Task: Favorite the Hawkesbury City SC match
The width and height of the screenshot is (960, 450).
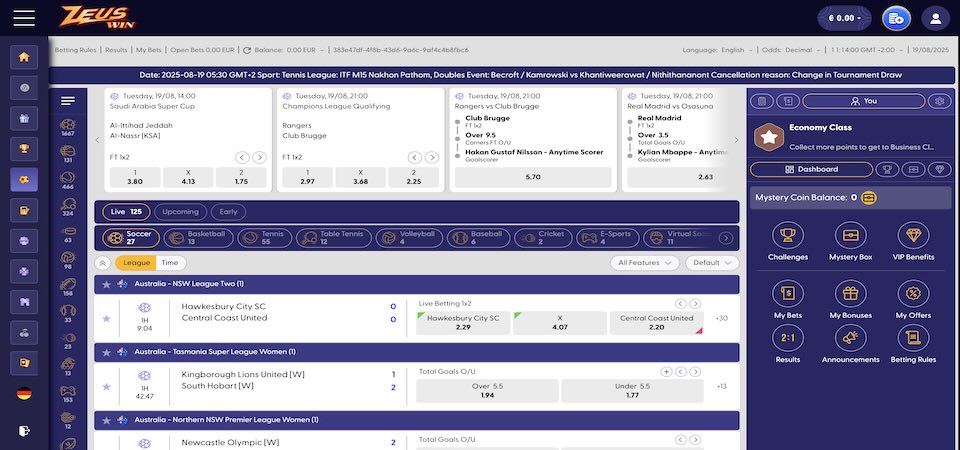Action: [107, 318]
